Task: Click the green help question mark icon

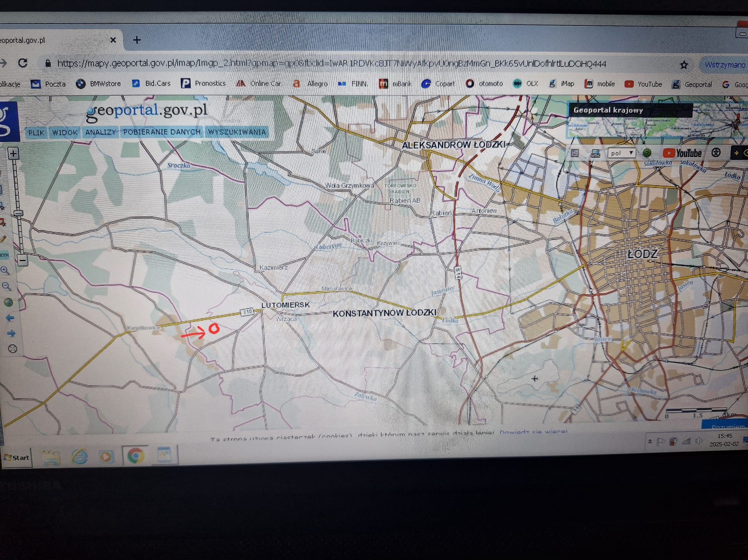Action: [x=647, y=153]
